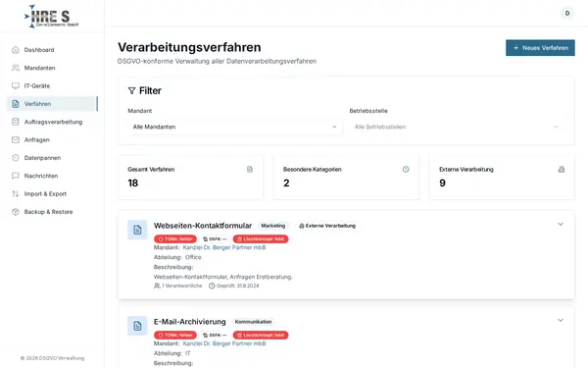Open Kanzlei Dr. Berger link under Webseiten-Kontaktformular
Viewport: 588px width, 368px height.
click(224, 247)
